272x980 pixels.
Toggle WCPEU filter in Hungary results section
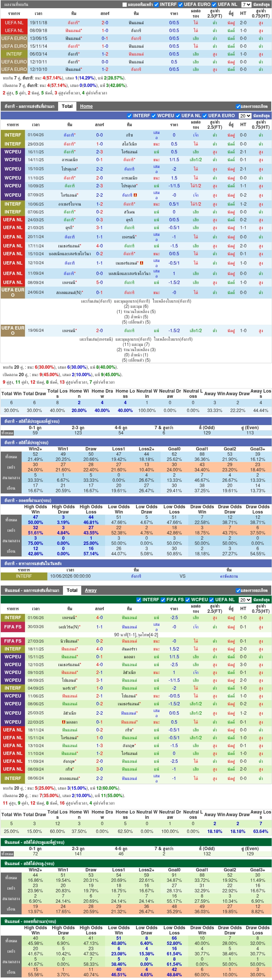click(154, 116)
